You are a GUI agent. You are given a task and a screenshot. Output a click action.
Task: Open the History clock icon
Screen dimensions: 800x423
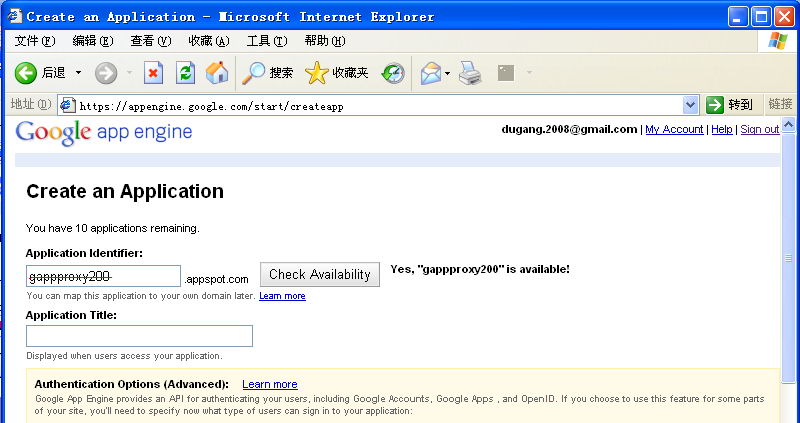tap(393, 73)
